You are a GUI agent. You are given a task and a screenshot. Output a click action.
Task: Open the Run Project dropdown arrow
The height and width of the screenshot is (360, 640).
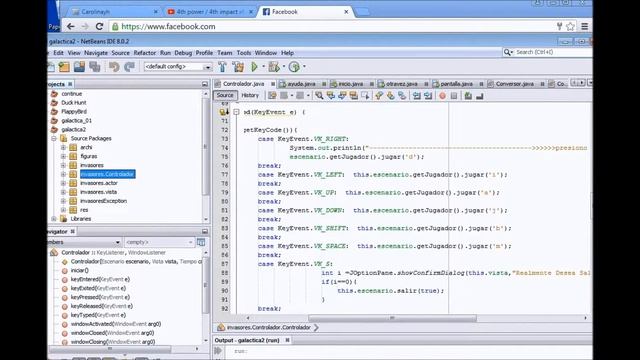pyautogui.click(x=263, y=67)
